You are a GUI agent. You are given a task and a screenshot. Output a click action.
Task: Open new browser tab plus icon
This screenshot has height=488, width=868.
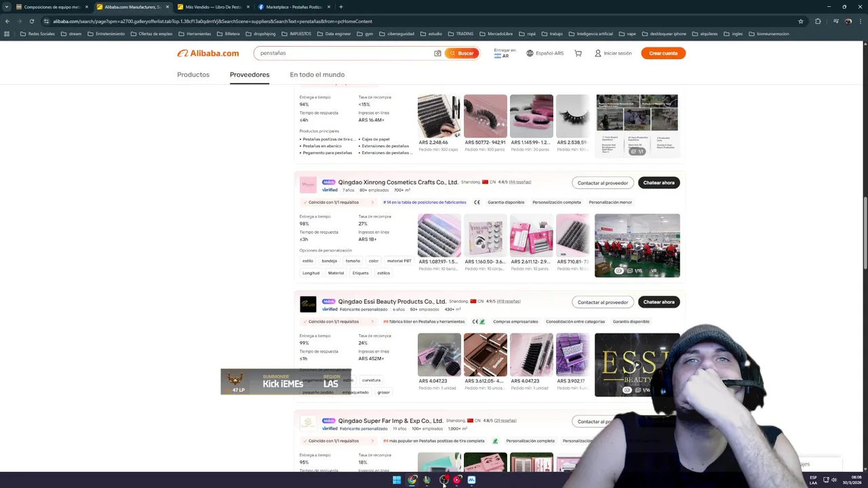pyautogui.click(x=340, y=7)
